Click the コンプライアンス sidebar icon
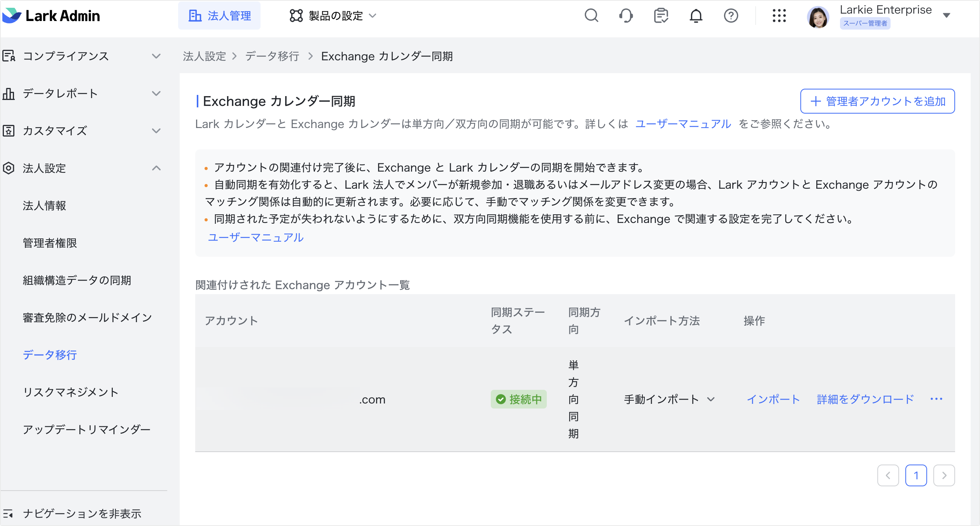Viewport: 980px width, 526px height. pyautogui.click(x=9, y=56)
